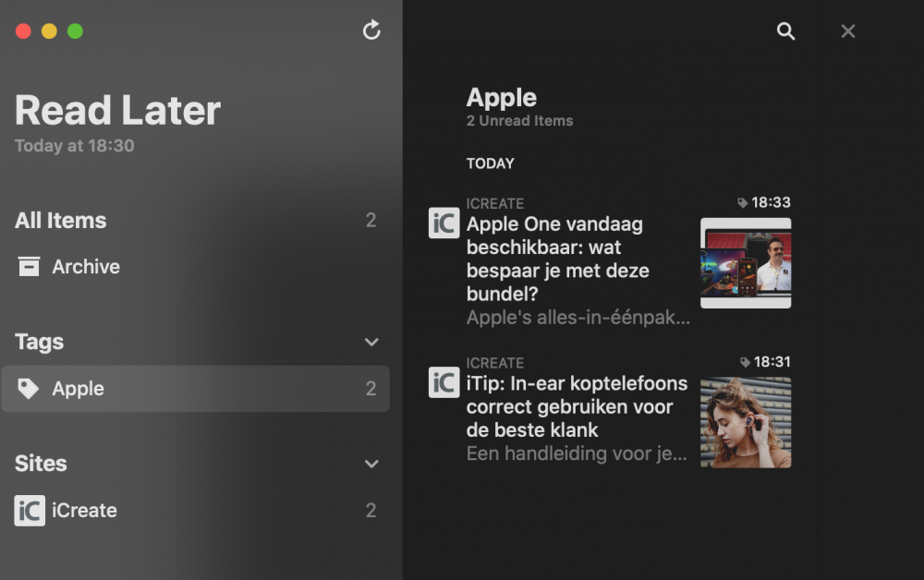This screenshot has width=924, height=580.
Task: Click iCreate favicon beside Apple One article
Action: 444,223
